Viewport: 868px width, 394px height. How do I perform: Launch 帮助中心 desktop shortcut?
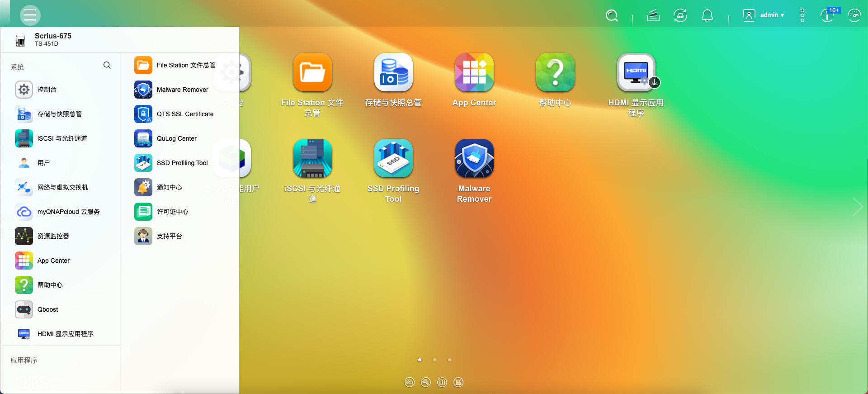click(x=555, y=72)
